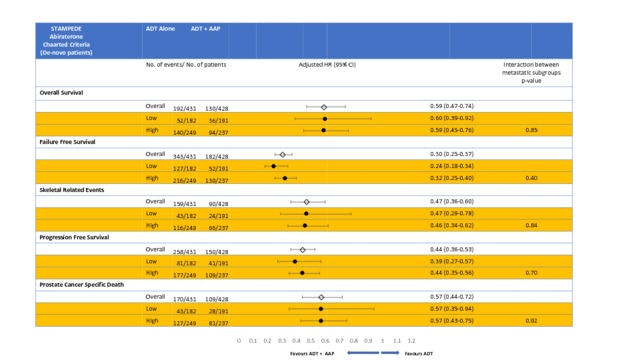
Task: Click the Skeletal Related Events overall diamond
Action: tap(307, 202)
